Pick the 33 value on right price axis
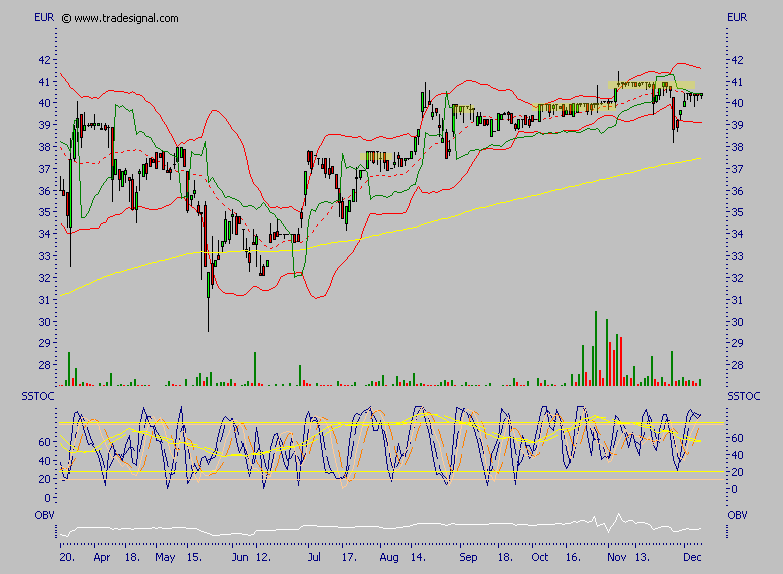 (x=737, y=256)
